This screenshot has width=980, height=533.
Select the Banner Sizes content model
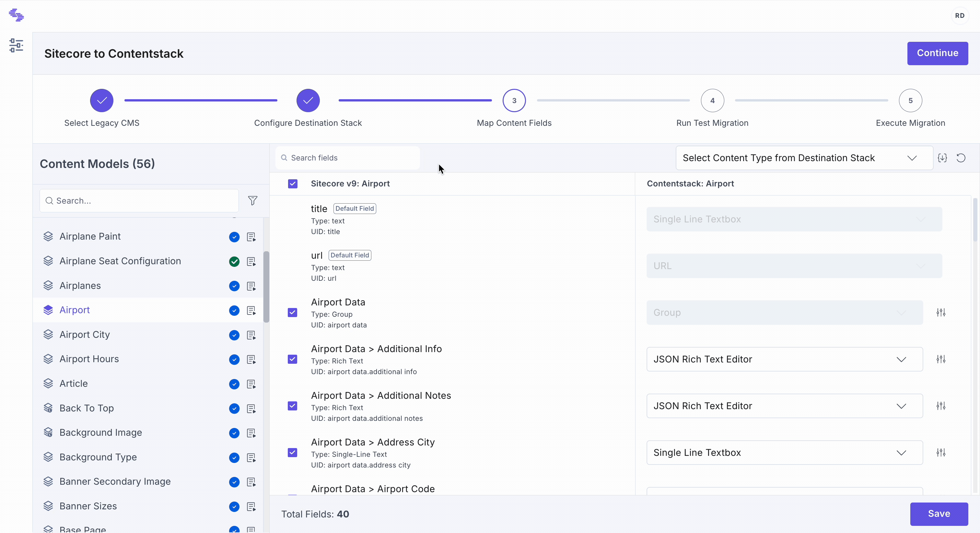(148, 506)
